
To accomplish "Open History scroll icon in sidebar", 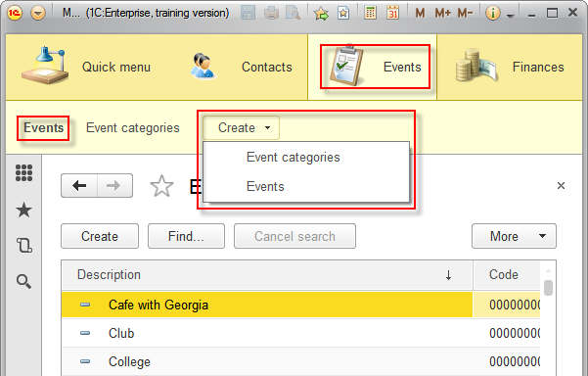I will pyautogui.click(x=24, y=245).
